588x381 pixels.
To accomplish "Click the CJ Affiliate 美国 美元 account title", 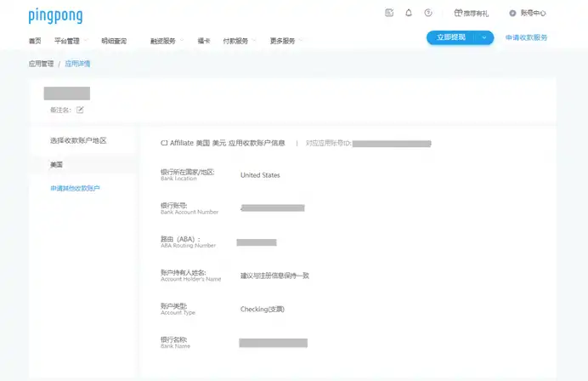I will coord(223,143).
